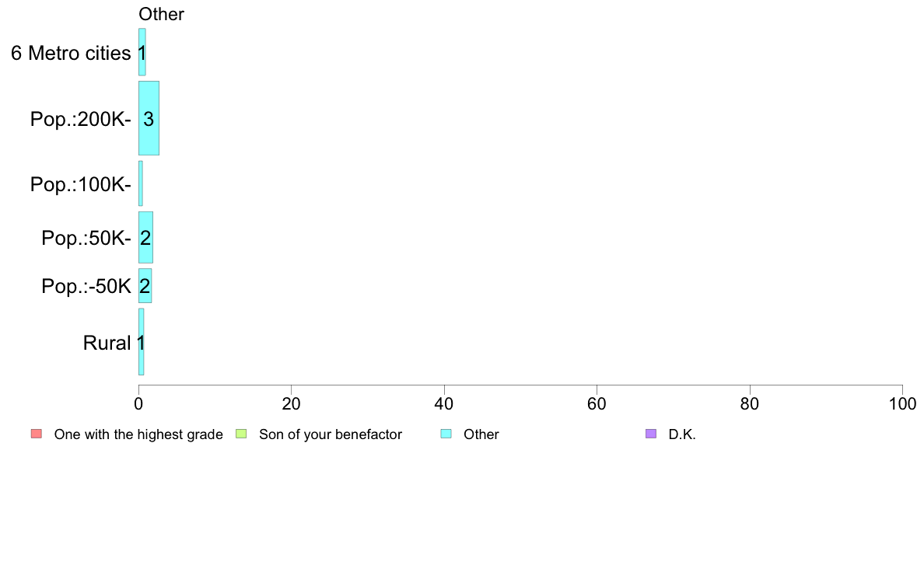This screenshot has width=924, height=572.
Task: Select the Pop.:50K- bar labeled 2
Action: point(145,237)
